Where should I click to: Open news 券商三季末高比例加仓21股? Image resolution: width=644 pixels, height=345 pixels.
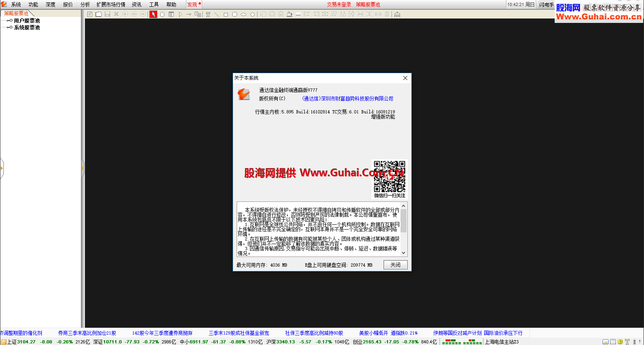coord(87,333)
